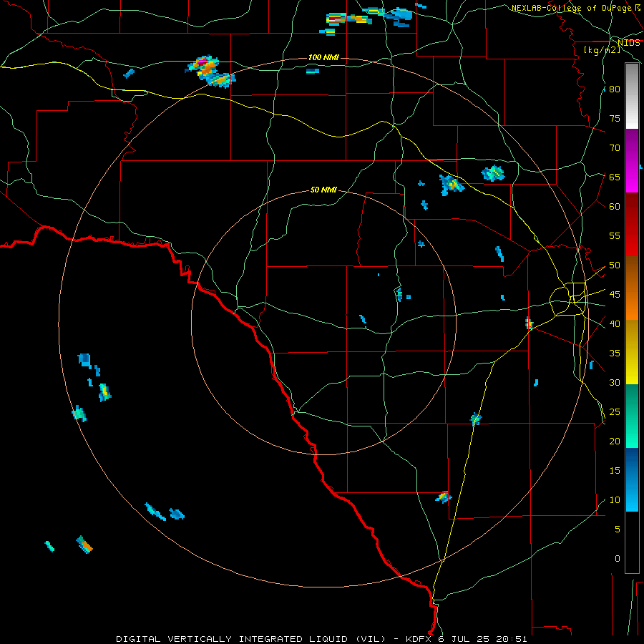Screen dimensions: 644x644
Task: Select the green-teal segment of the color scale
Action: pyautogui.click(x=632, y=416)
